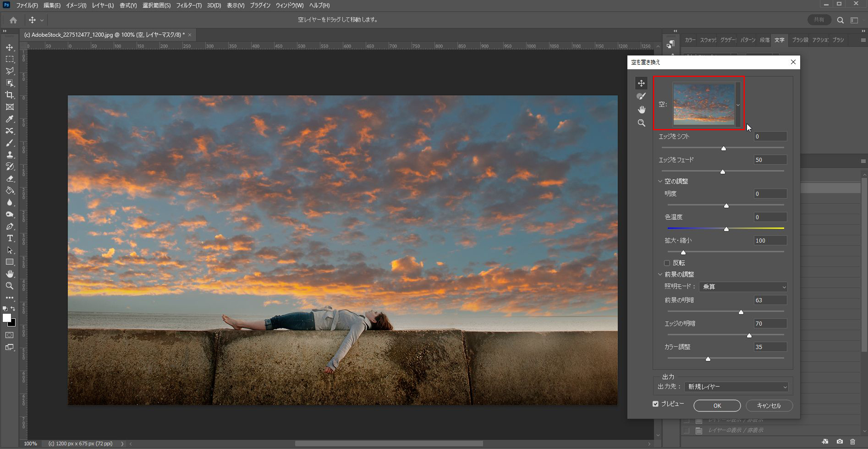Image resolution: width=868 pixels, height=449 pixels.
Task: Click the キャンセル button
Action: pos(769,406)
